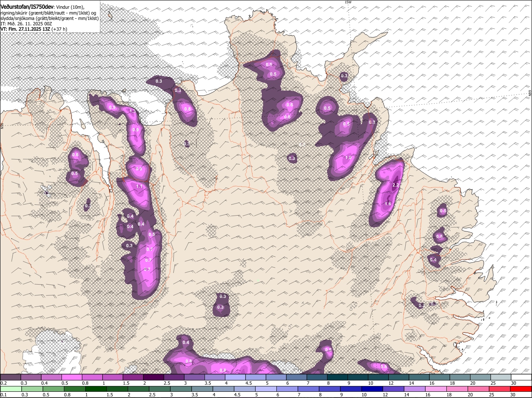Pick the lavender snow swatch between 4 and 4.5
The width and height of the screenshot is (532, 398).
tap(235, 377)
